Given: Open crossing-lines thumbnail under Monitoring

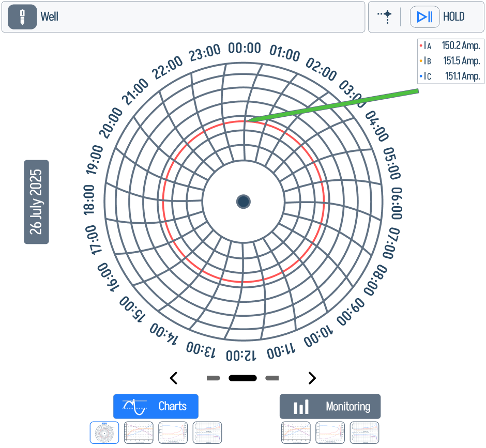Looking at the screenshot, I should coord(296,432).
